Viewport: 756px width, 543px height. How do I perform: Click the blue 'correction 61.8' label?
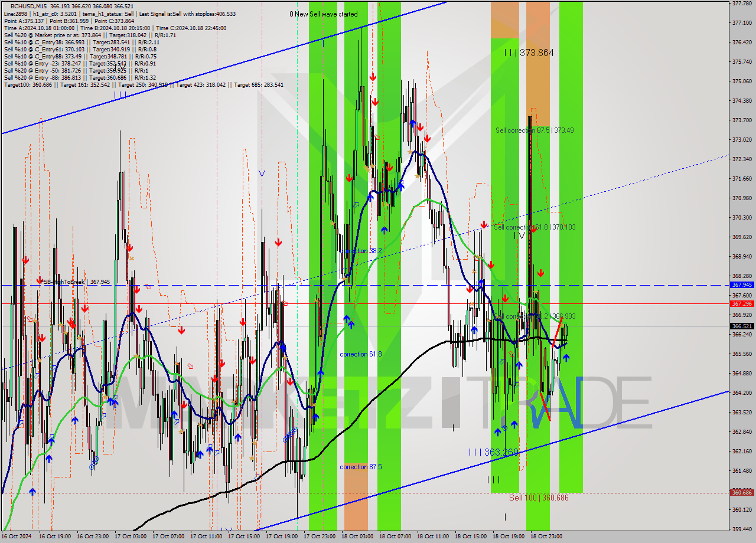pos(360,354)
